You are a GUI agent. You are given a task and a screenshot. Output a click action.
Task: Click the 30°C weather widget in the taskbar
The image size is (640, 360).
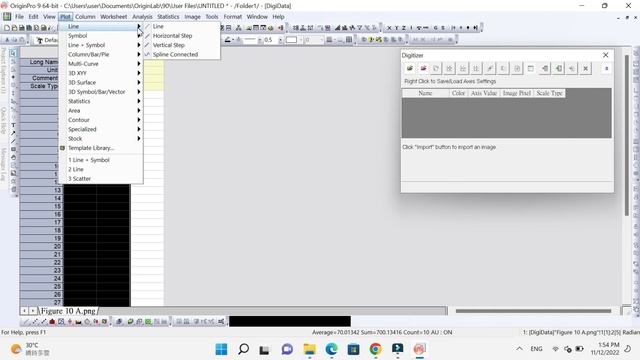(x=30, y=349)
